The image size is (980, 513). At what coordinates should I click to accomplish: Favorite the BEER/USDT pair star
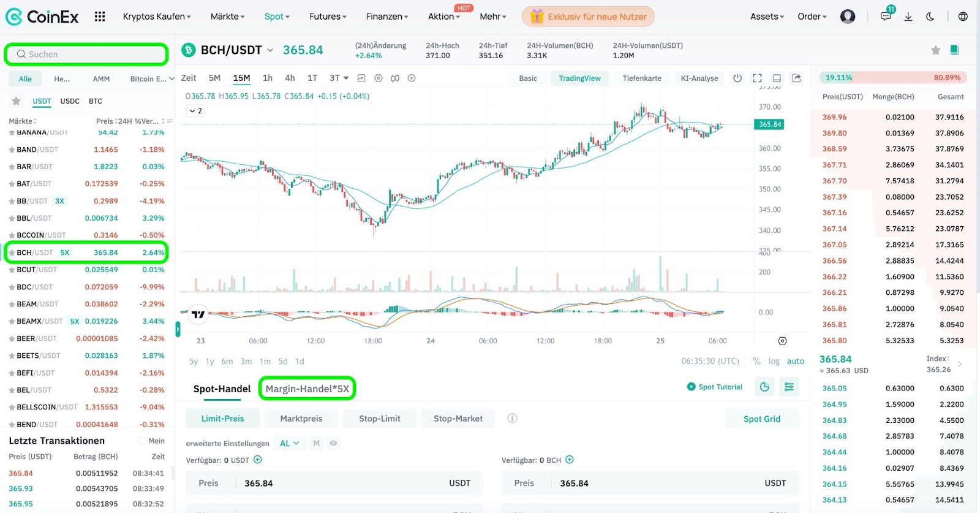[x=12, y=338]
